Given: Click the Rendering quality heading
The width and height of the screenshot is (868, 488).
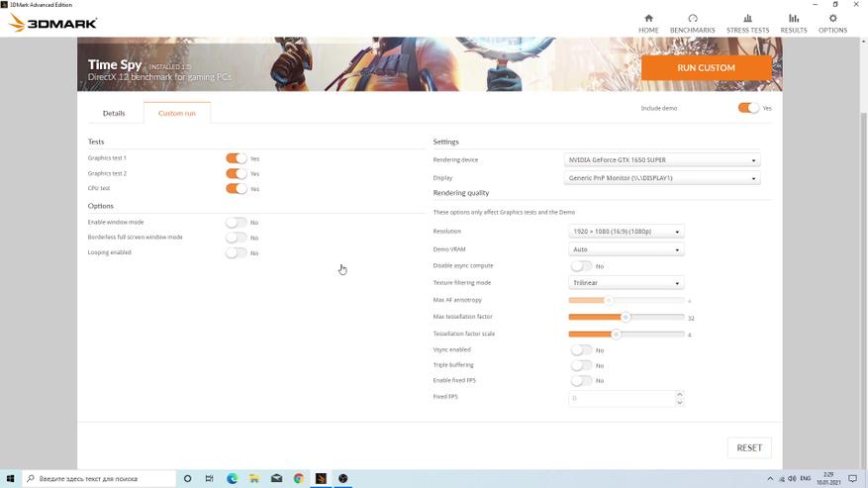Looking at the screenshot, I should (460, 193).
